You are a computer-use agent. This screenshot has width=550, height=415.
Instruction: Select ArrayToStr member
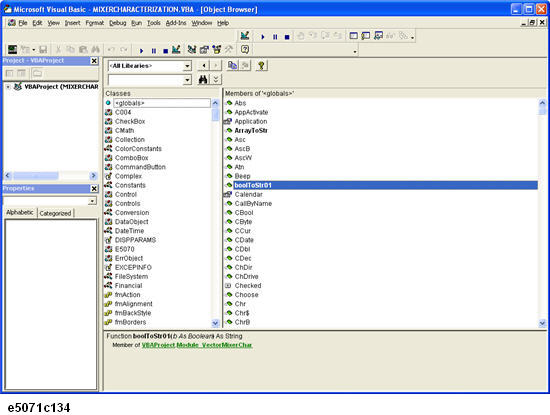(x=251, y=130)
